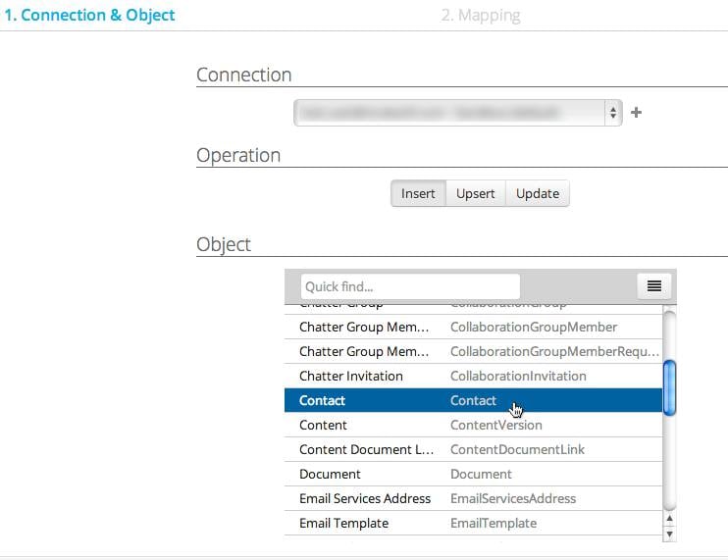Pick the Email Template object
Screen dimensions: 728x560
coord(473,523)
